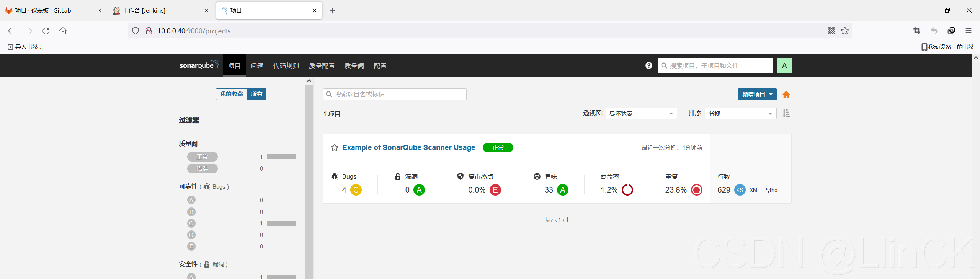Switch to 我的收藏 projects

pyautogui.click(x=231, y=94)
